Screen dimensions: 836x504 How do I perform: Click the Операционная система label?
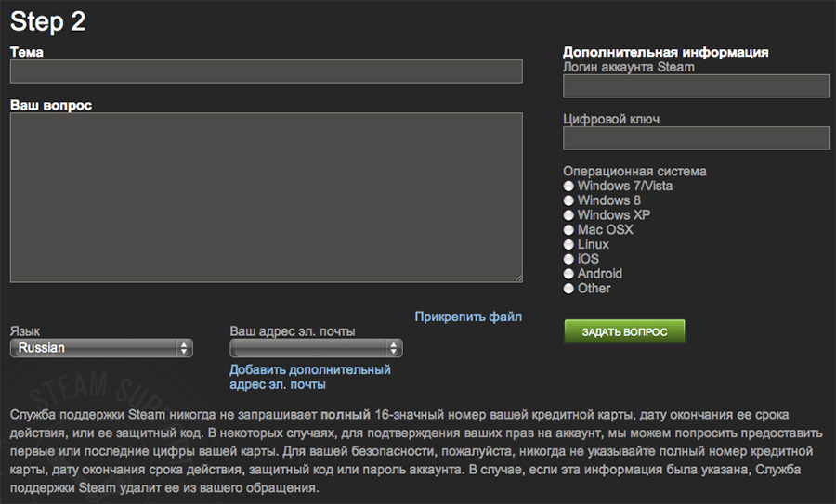[634, 171]
